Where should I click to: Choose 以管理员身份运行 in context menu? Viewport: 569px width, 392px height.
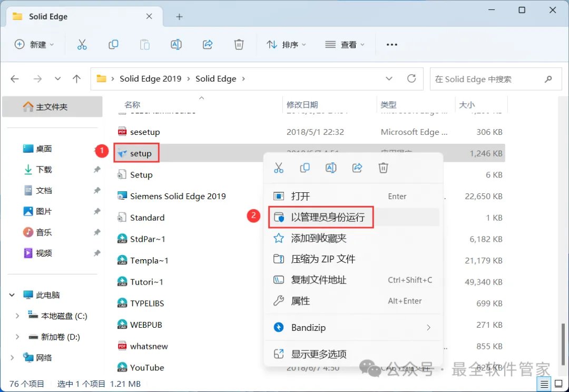(x=353, y=218)
